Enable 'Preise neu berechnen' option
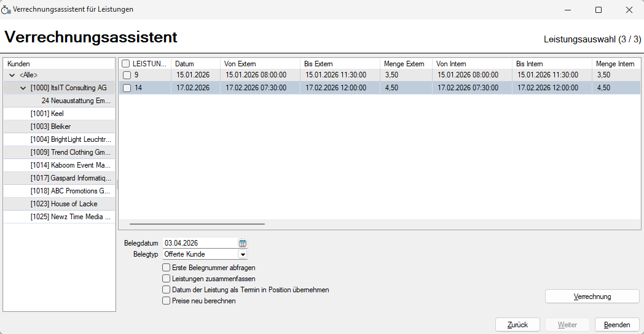 [166, 301]
